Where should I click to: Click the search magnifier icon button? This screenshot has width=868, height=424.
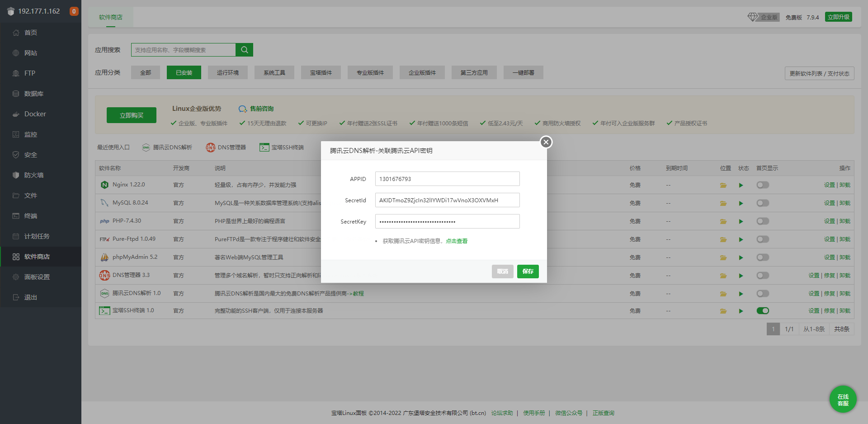(244, 50)
